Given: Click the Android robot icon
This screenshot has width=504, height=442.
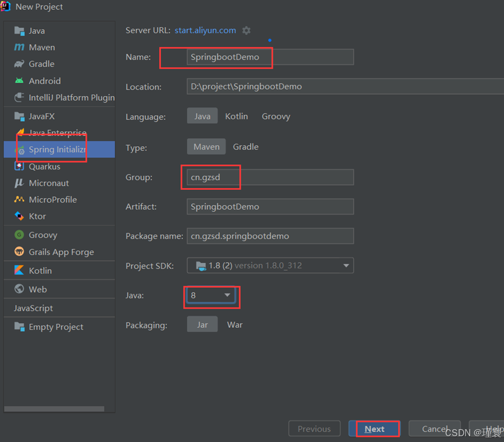Looking at the screenshot, I should tap(19, 80).
